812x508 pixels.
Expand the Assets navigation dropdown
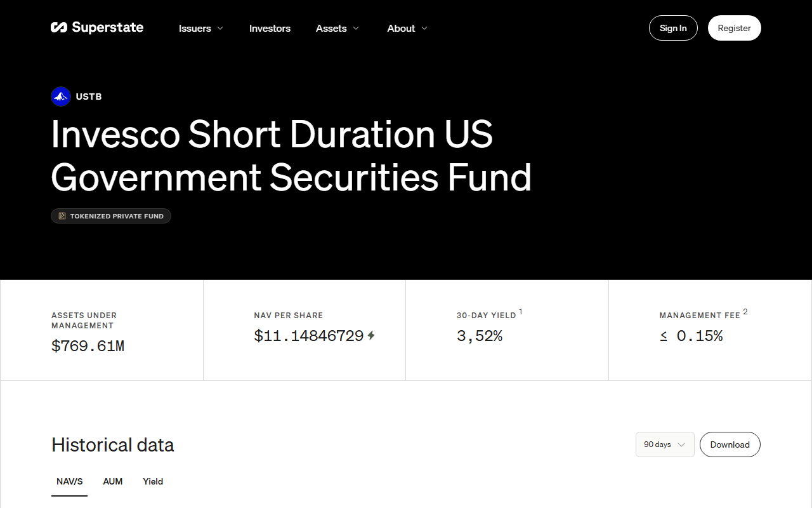click(337, 28)
